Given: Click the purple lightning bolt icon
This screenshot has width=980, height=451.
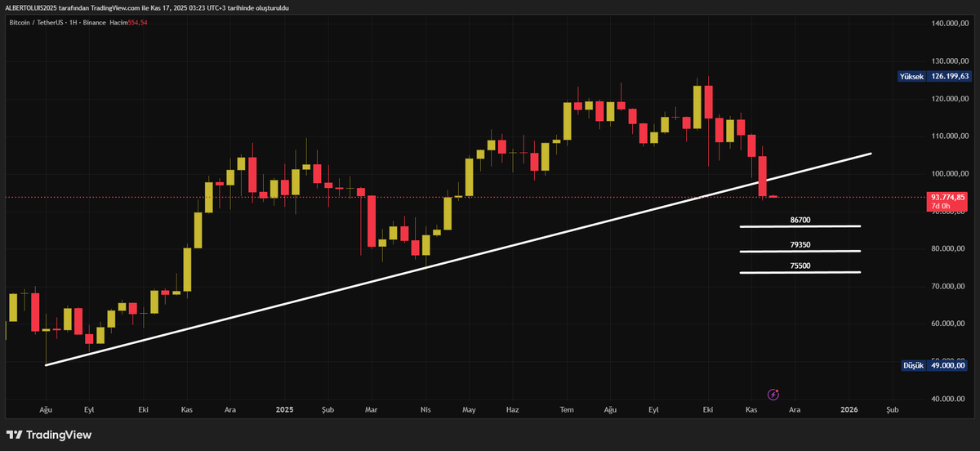Looking at the screenshot, I should coord(773,395).
